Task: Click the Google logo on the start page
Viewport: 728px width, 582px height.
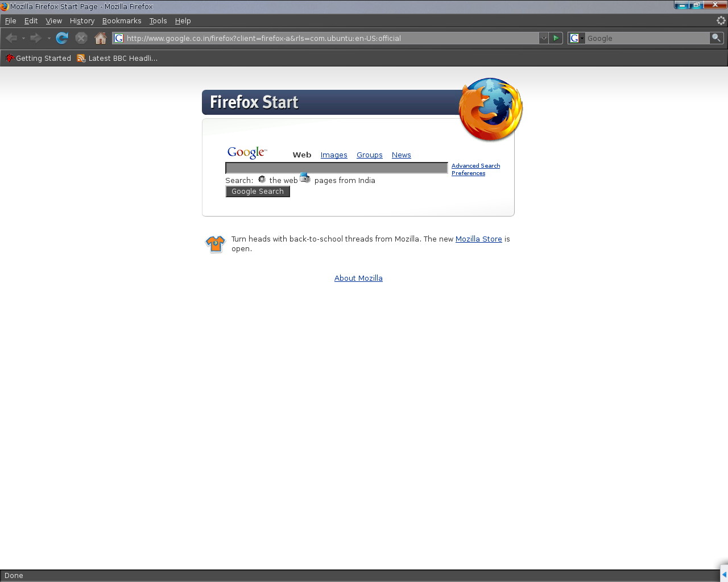Action: click(247, 152)
